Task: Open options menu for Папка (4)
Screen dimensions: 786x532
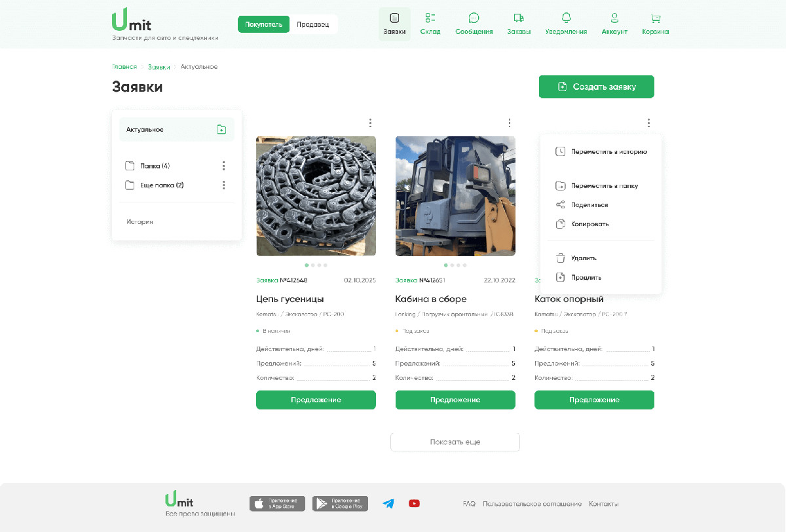Action: click(x=224, y=166)
